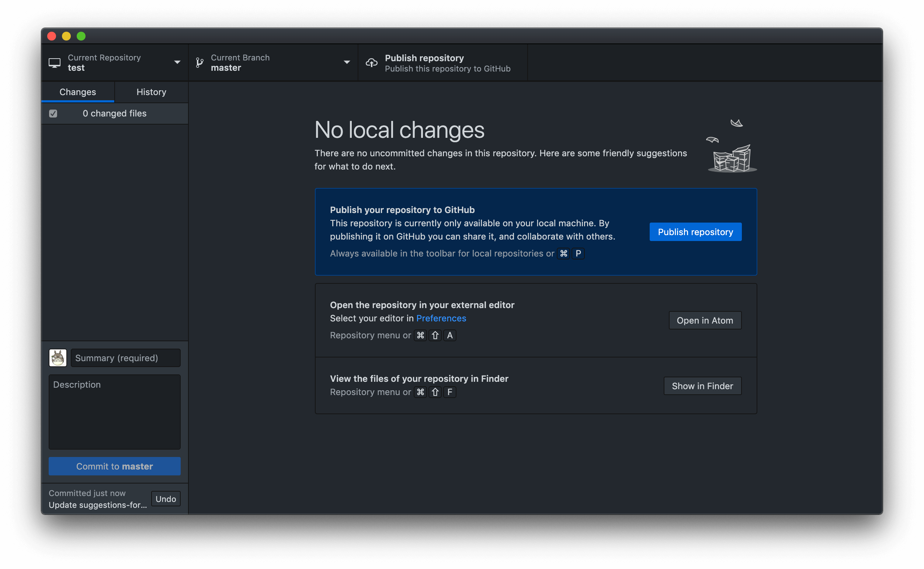Click the Show in Finder button
The height and width of the screenshot is (569, 924).
[703, 386]
